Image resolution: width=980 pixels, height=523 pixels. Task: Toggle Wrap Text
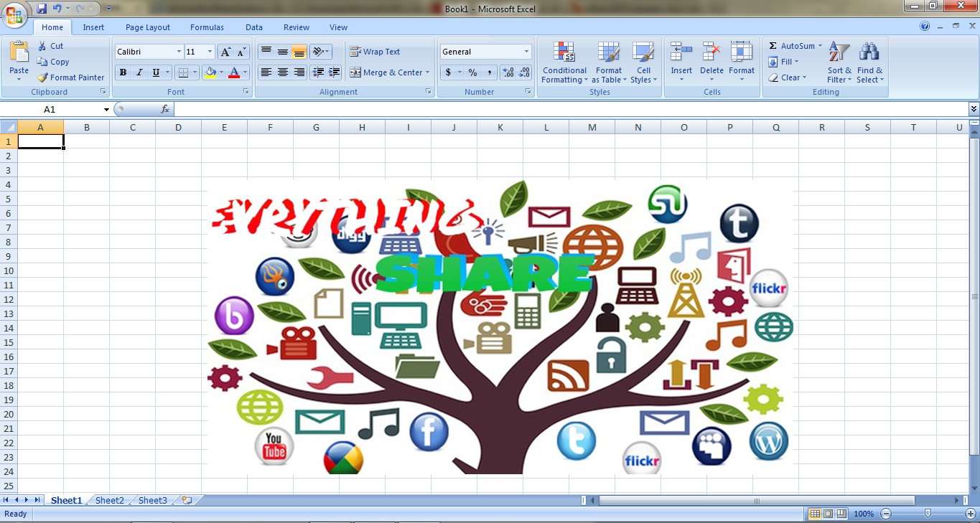point(375,52)
